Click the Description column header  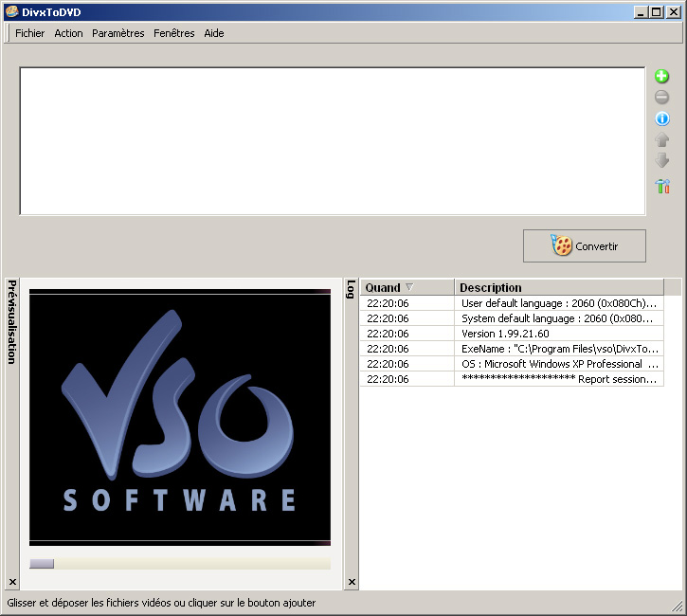point(559,287)
